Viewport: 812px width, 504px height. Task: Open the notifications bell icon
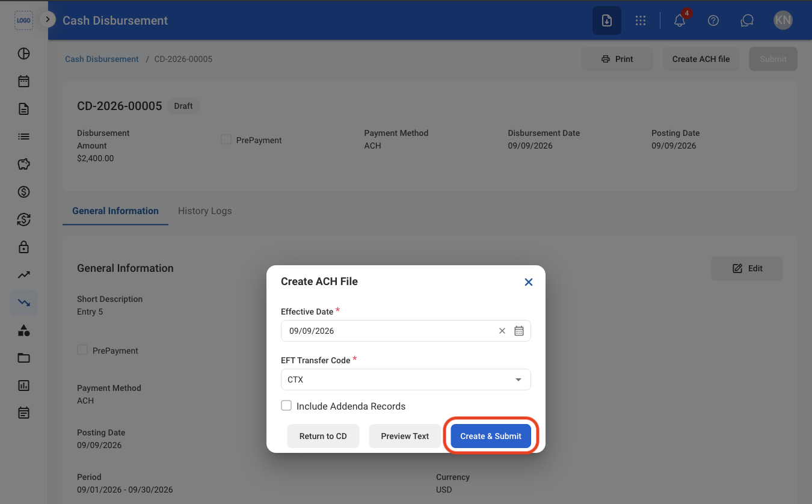680,20
